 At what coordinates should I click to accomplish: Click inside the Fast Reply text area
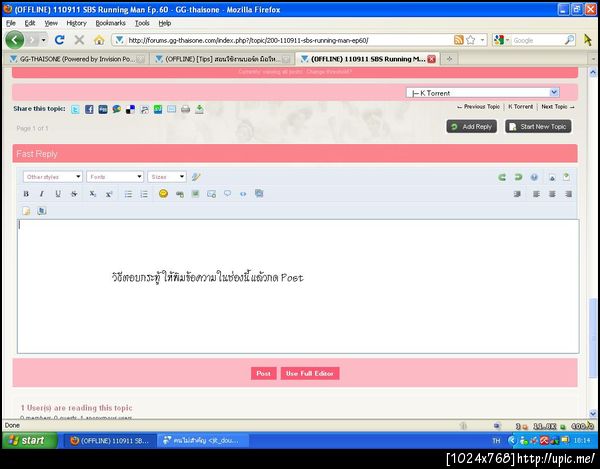(x=298, y=286)
